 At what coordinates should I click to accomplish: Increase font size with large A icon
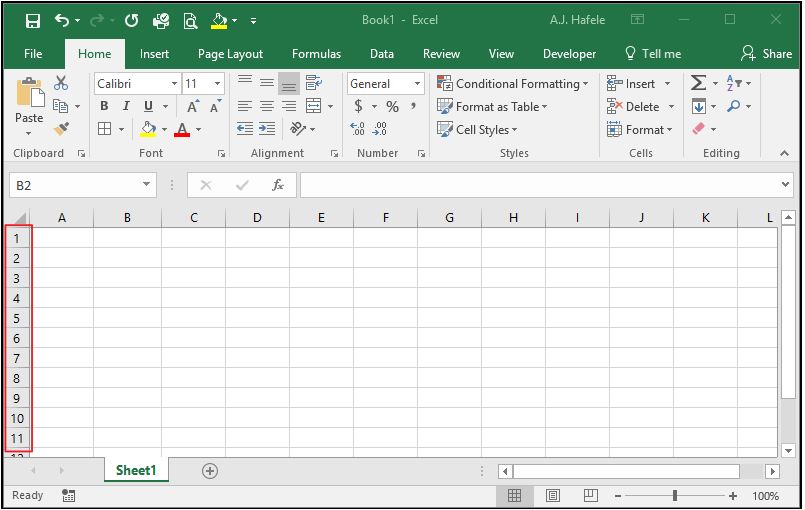pos(193,106)
